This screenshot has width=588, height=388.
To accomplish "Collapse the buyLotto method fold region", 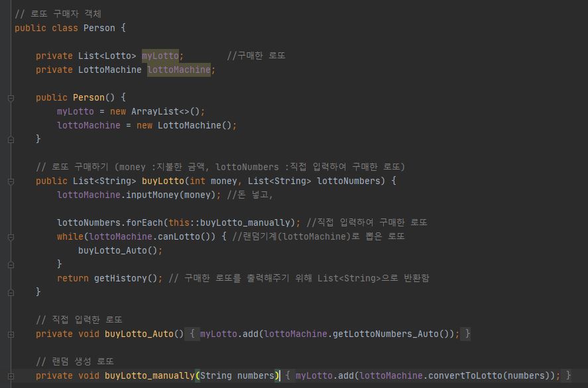I will pos(9,181).
